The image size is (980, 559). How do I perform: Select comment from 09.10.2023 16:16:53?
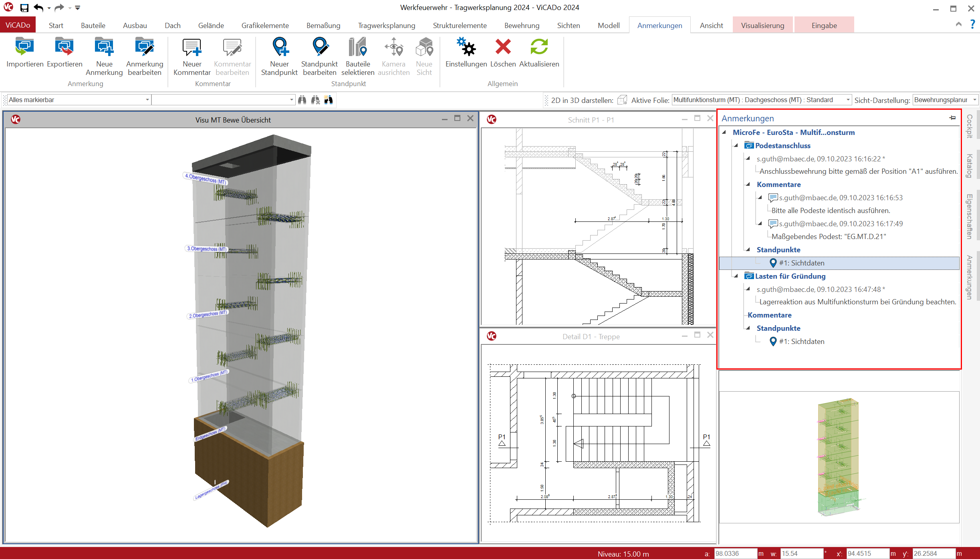point(835,197)
